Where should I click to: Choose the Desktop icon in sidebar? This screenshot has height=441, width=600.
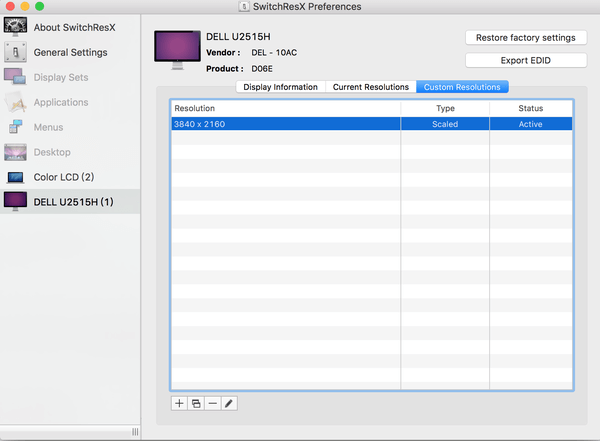[15, 152]
